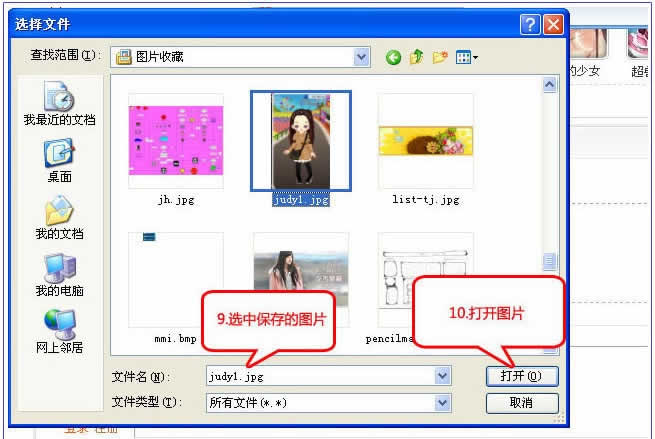This screenshot has height=439, width=655.
Task: Open Network Neighborhood (网上邻居) location
Action: point(59,331)
